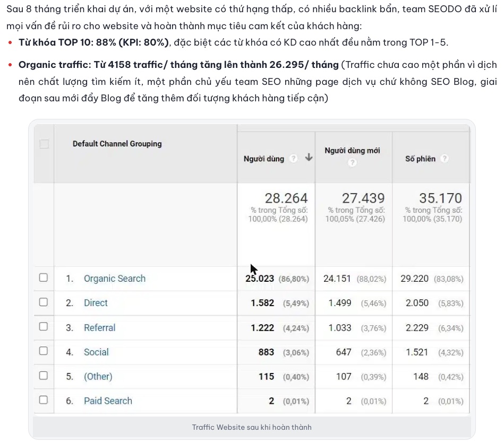Viewport: 504px width, 442px height.
Task: Click the Direct sessions percentage (5,83%)
Action: click(451, 303)
